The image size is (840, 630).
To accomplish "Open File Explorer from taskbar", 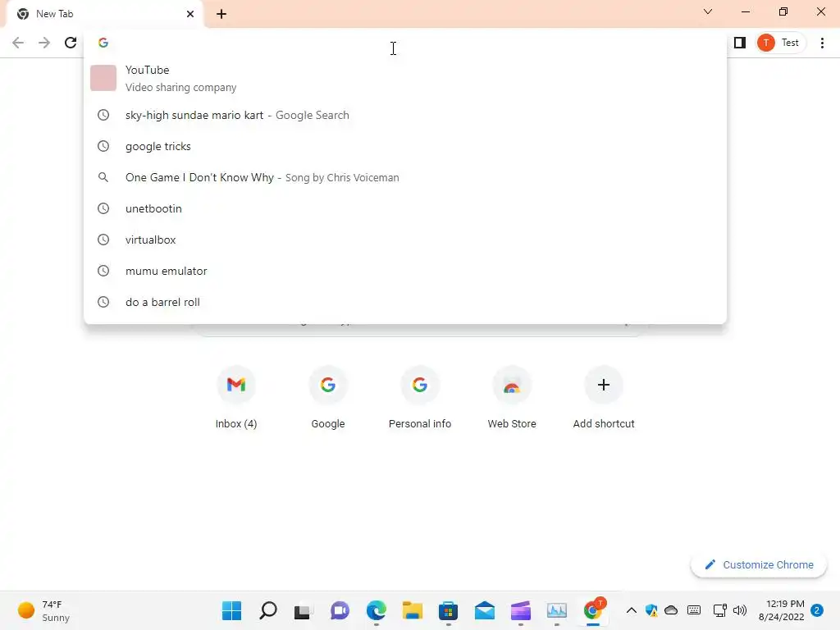I will click(413, 610).
